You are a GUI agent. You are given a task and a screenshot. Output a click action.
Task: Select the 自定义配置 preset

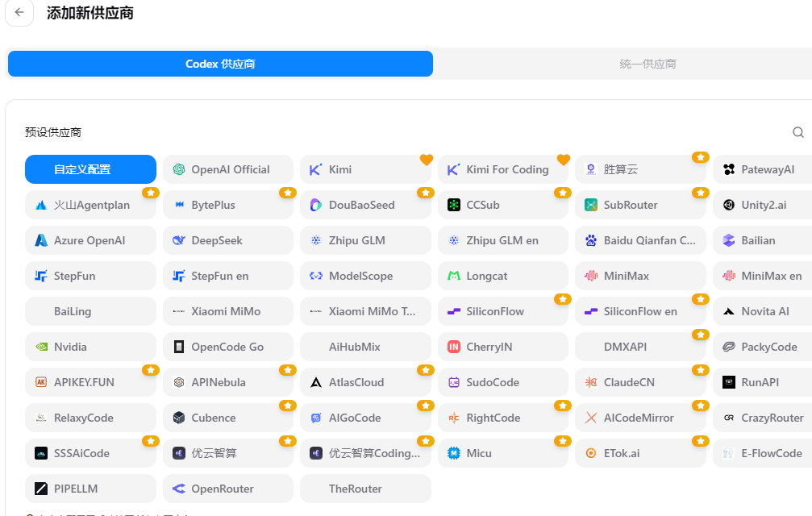point(90,169)
